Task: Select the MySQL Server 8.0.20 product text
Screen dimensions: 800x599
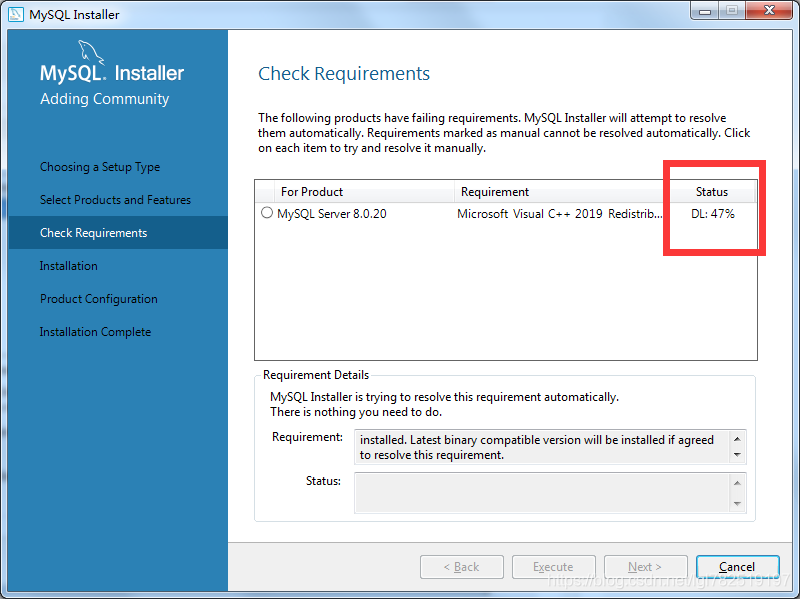Action: (332, 214)
